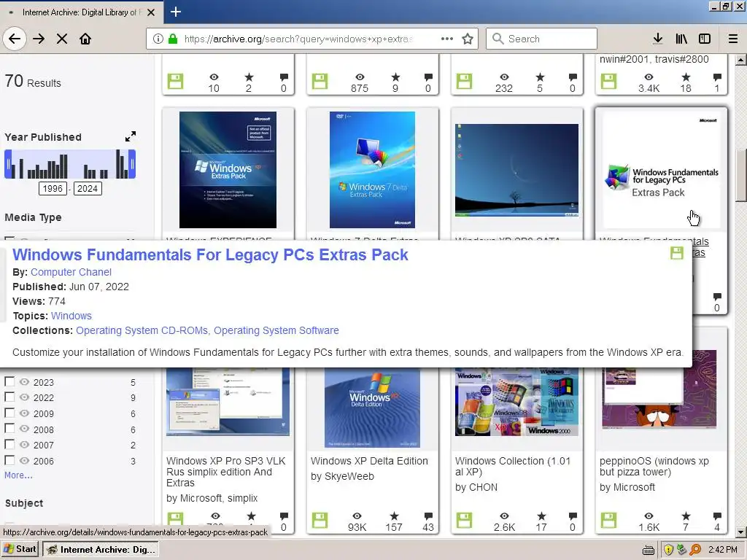Open Computer Chanel uploader link
This screenshot has width=747, height=560.
(x=71, y=272)
